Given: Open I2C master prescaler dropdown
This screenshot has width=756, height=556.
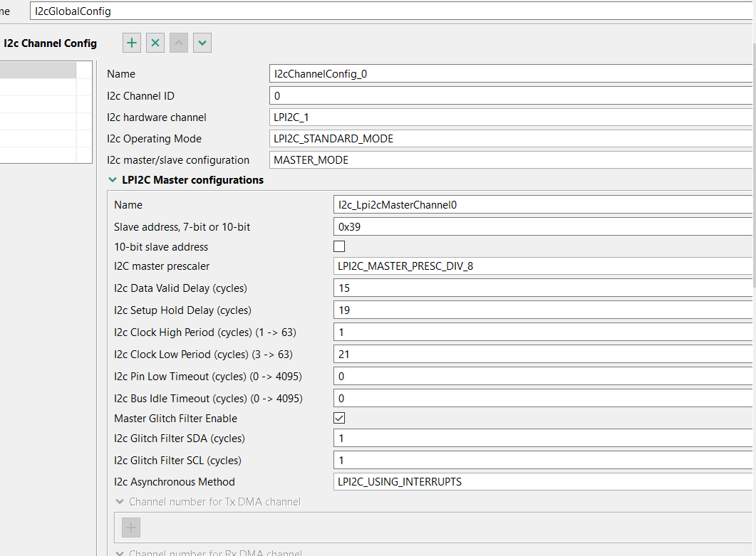Looking at the screenshot, I should 544,266.
